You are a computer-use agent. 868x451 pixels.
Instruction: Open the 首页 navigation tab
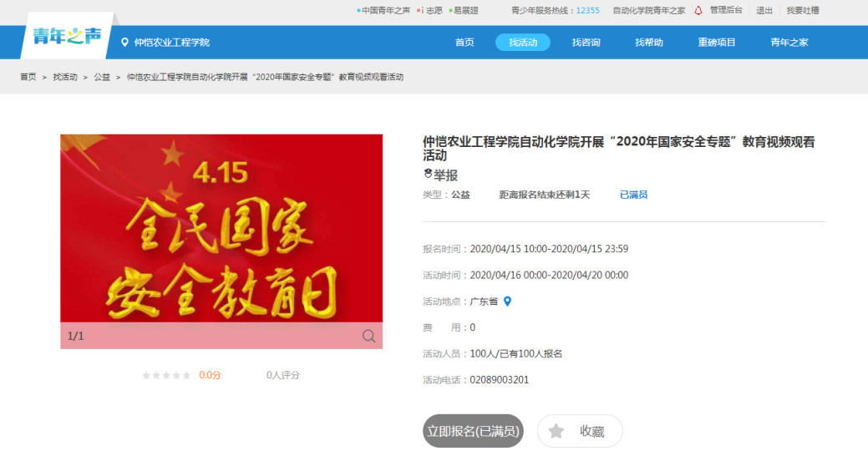click(x=464, y=43)
